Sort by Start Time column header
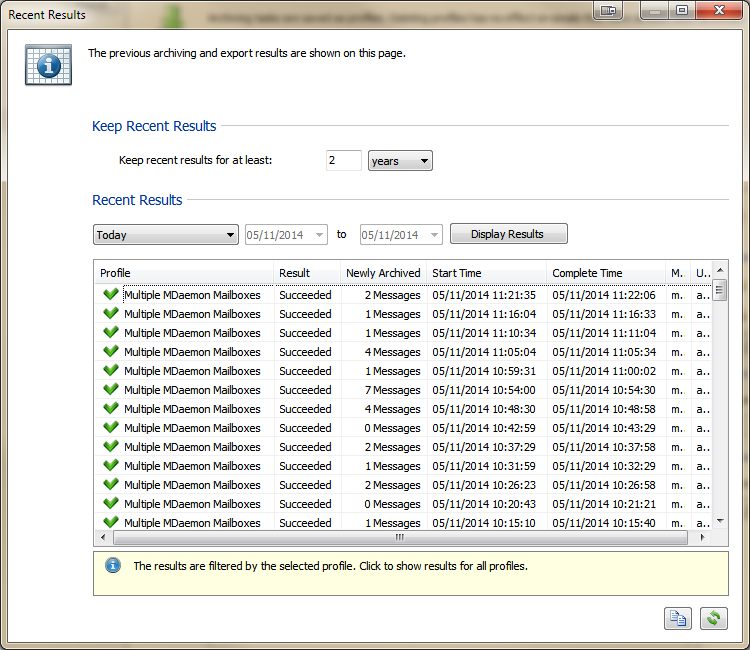This screenshot has height=650, width=750. click(x=486, y=273)
